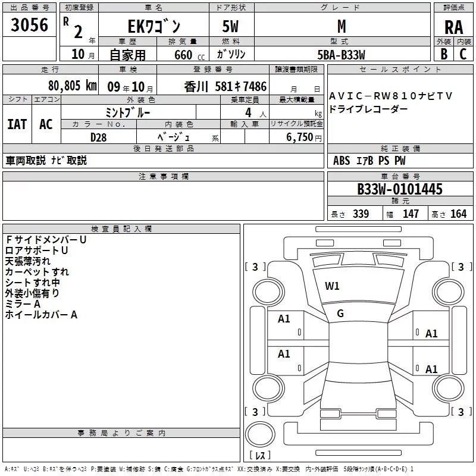Click inspector note 天張薄汚れ
Image resolution: width=476 pixels, height=476 pixels.
(27, 261)
